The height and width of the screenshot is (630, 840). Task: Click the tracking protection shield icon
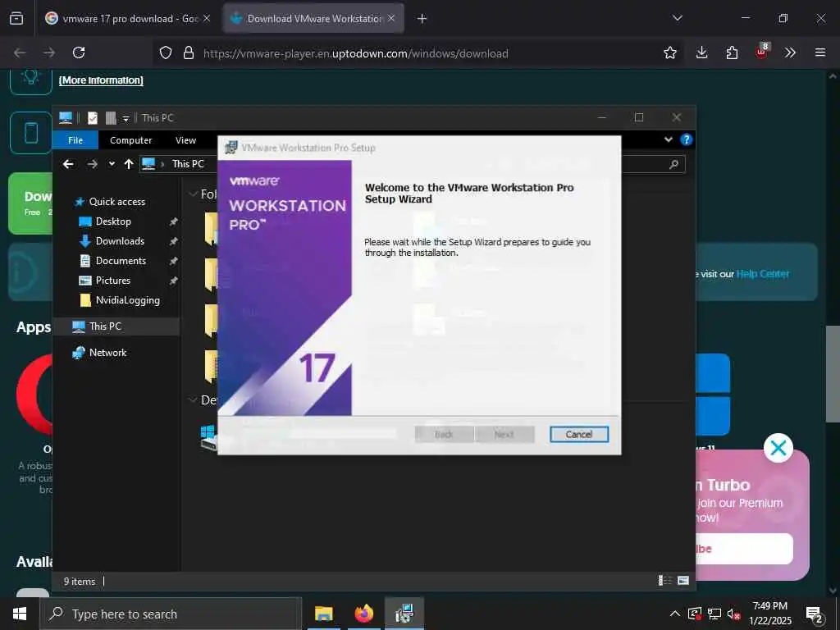166,52
